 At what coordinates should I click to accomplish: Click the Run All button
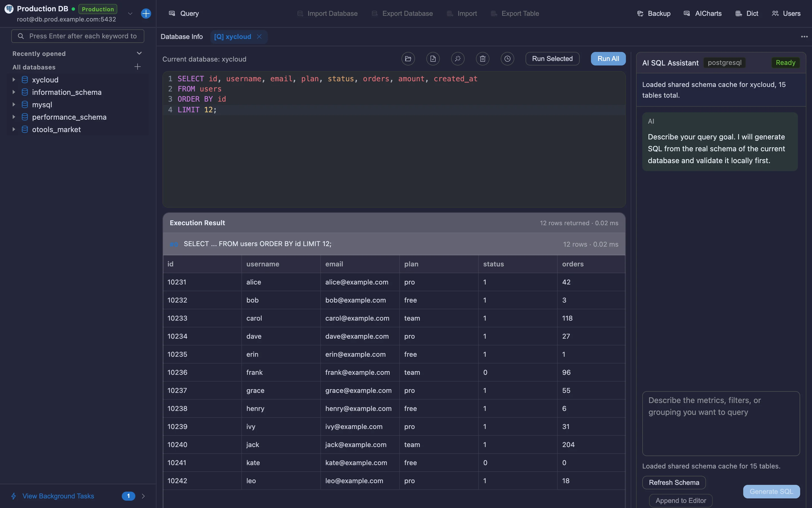point(608,59)
